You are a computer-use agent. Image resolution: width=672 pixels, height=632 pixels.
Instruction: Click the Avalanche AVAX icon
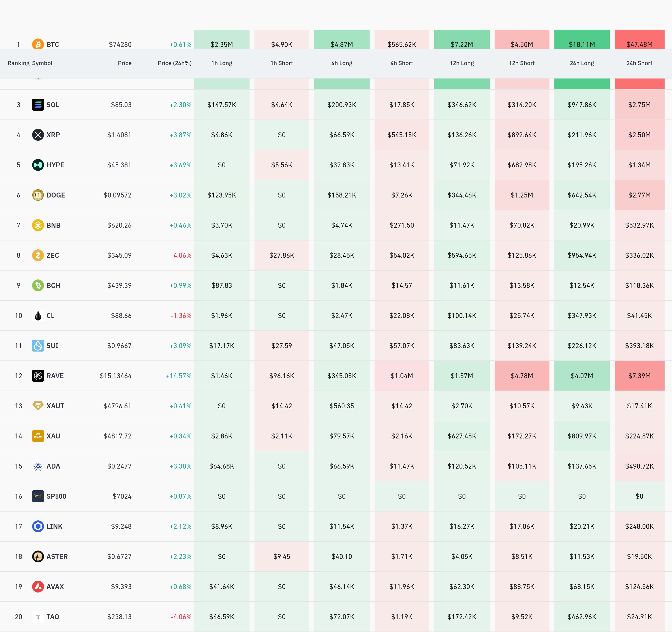click(x=38, y=586)
